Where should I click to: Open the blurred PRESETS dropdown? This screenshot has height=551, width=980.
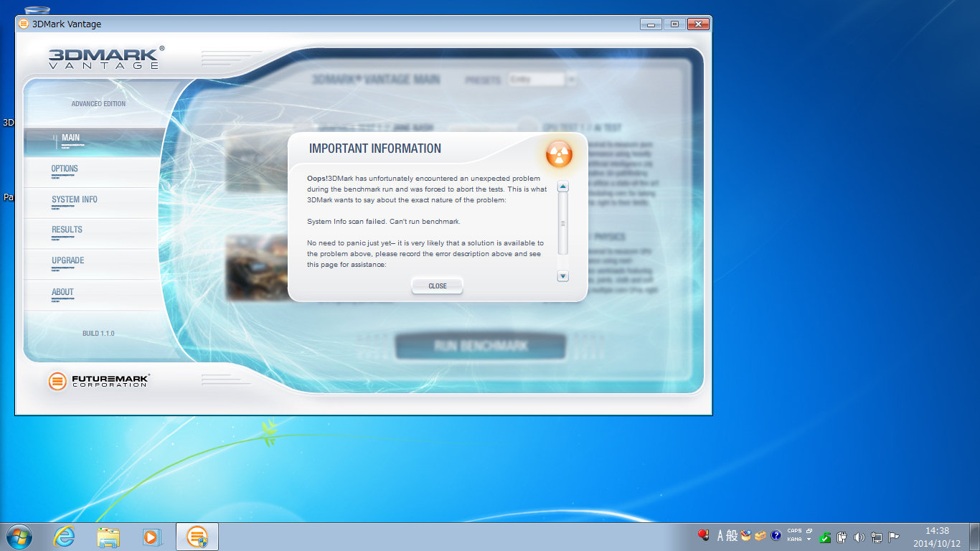point(542,80)
